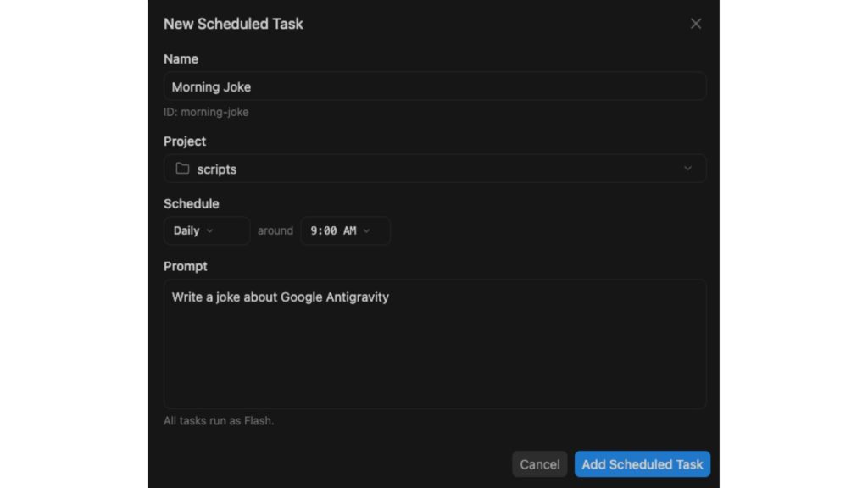Expand the Project chevron arrow
This screenshot has width=868, height=488.
[687, 169]
